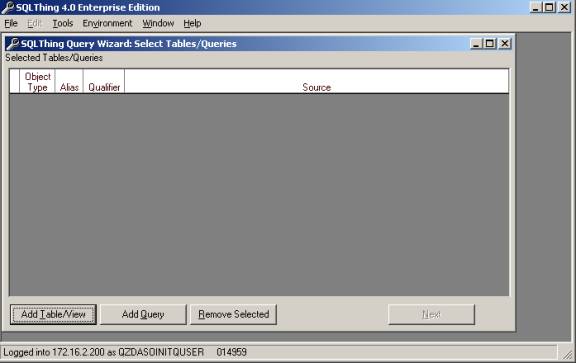
Task: Maximize the Query Wizard child window
Action: [490, 44]
